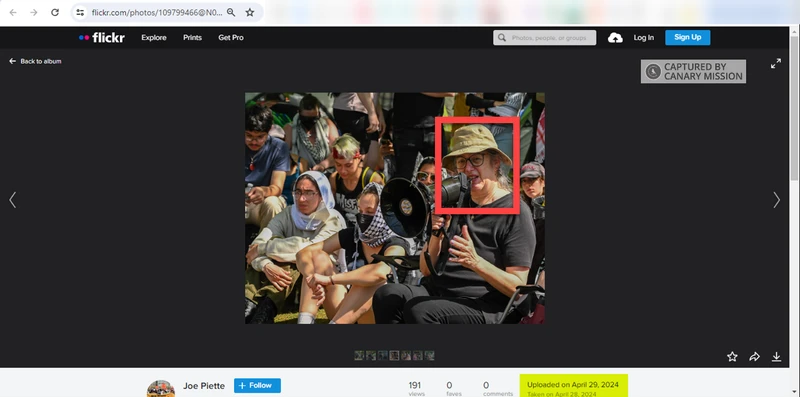Go to the previous photo with the left chevron
The height and width of the screenshot is (397, 800).
13,200
